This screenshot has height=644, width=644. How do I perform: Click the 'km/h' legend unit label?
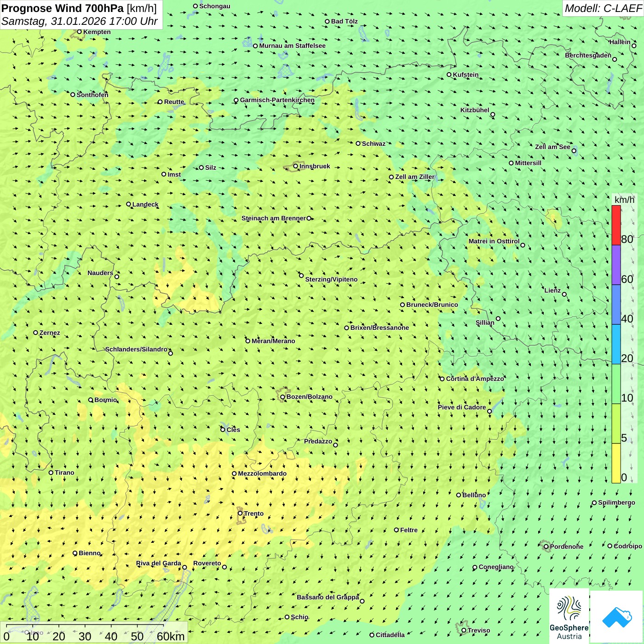point(625,200)
